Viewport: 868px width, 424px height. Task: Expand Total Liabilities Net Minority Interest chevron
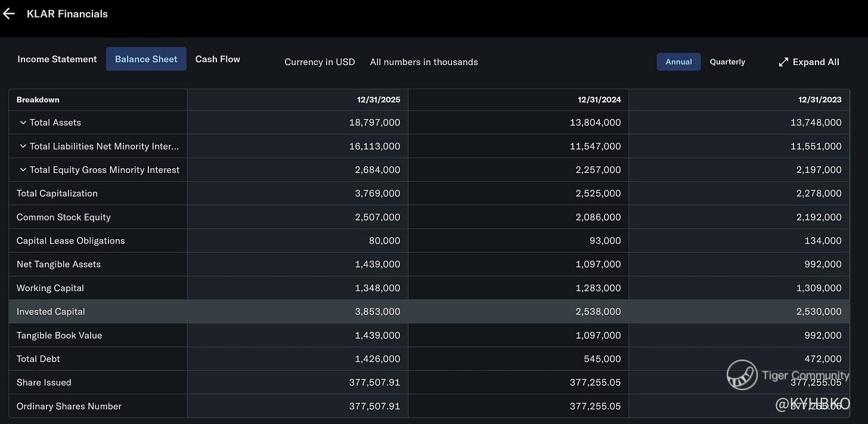(23, 146)
